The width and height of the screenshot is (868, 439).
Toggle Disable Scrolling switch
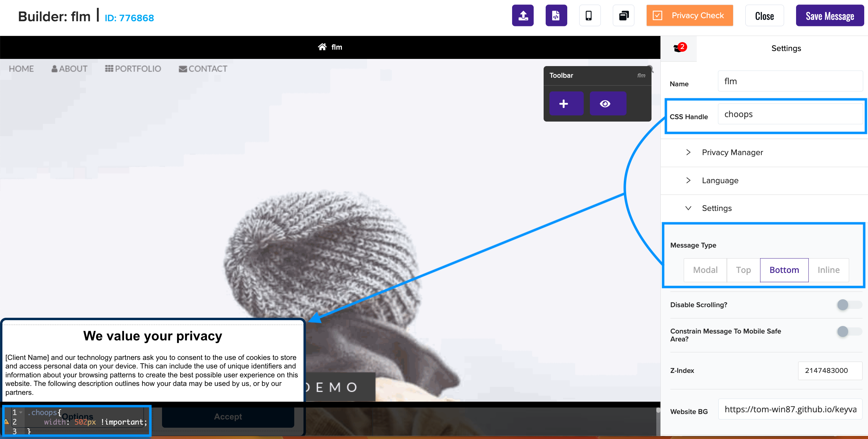(x=849, y=305)
